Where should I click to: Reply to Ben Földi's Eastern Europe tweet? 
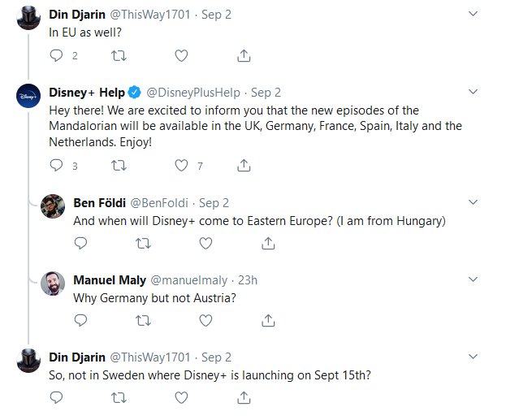coord(80,243)
